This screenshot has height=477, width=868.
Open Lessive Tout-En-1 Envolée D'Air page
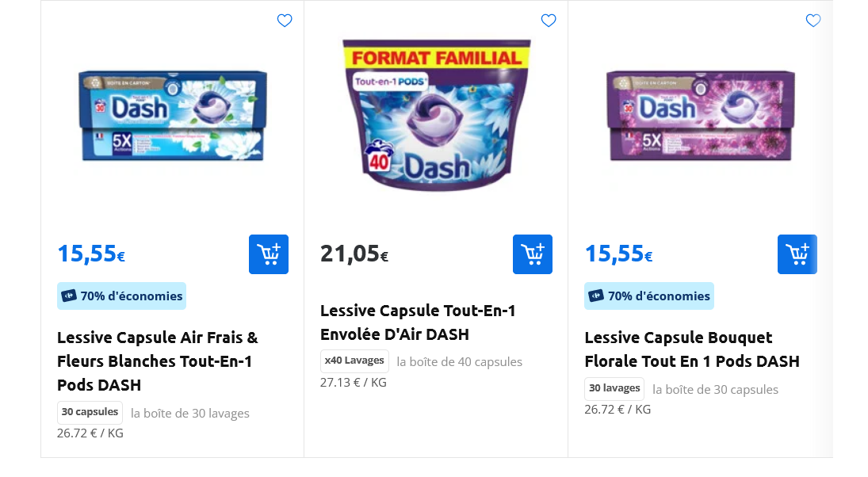click(x=418, y=322)
